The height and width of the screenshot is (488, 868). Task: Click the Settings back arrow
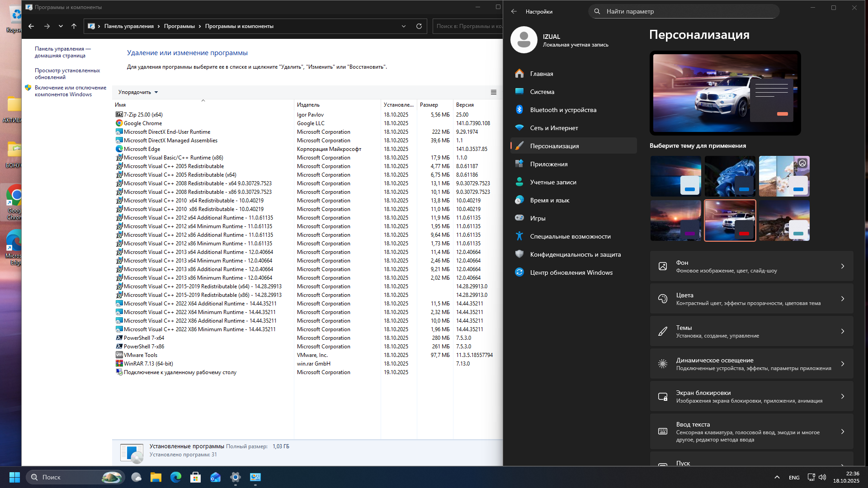(x=514, y=12)
